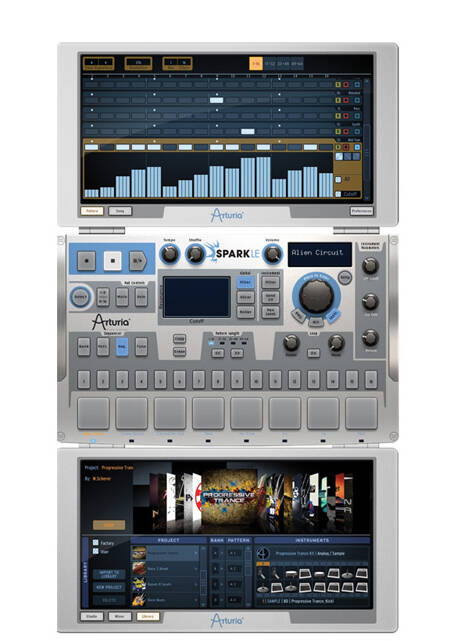
Task: Toggle the All checkbox in the automation panel
Action: 338,179
